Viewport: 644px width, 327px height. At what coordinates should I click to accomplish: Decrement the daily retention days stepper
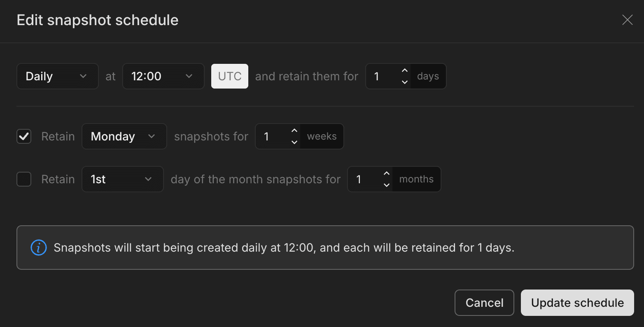click(404, 82)
